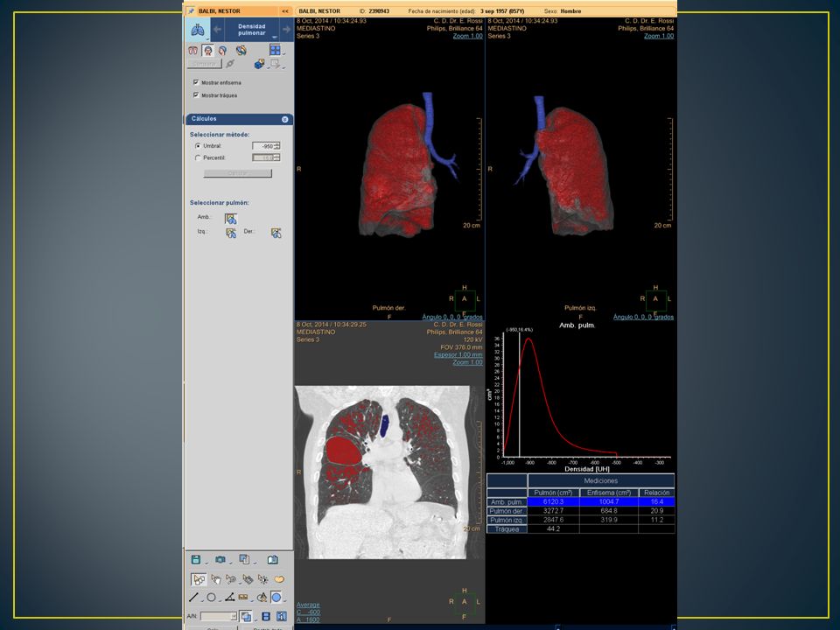840x630 pixels.
Task: Select the line measurement tool
Action: [194, 598]
